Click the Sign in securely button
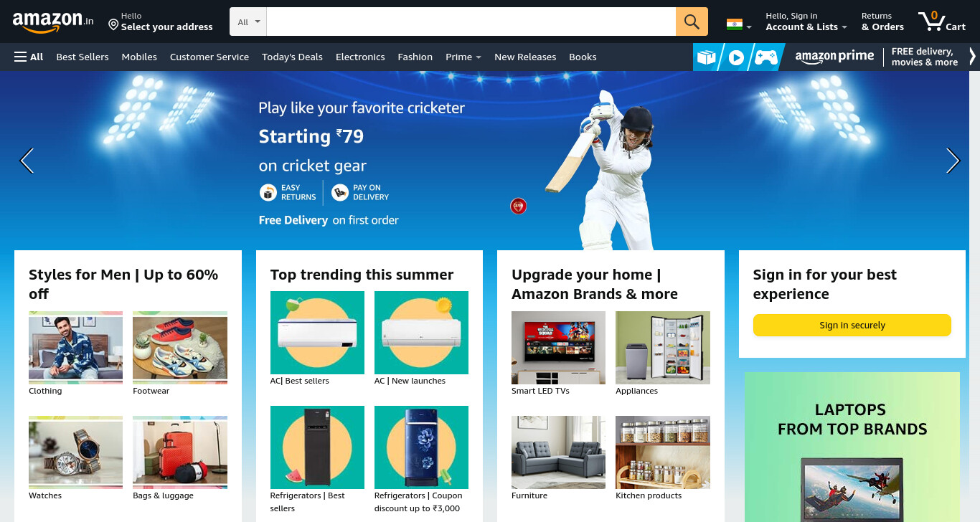 tap(852, 325)
